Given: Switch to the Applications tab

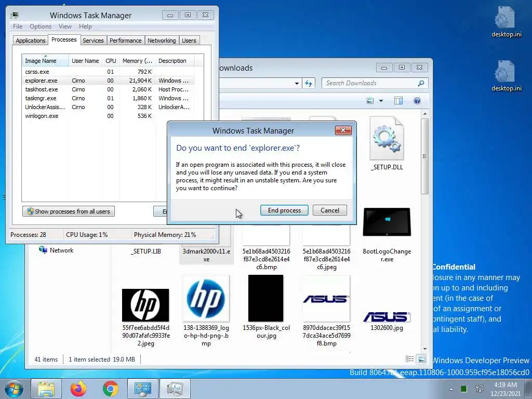Looking at the screenshot, I should [x=31, y=41].
